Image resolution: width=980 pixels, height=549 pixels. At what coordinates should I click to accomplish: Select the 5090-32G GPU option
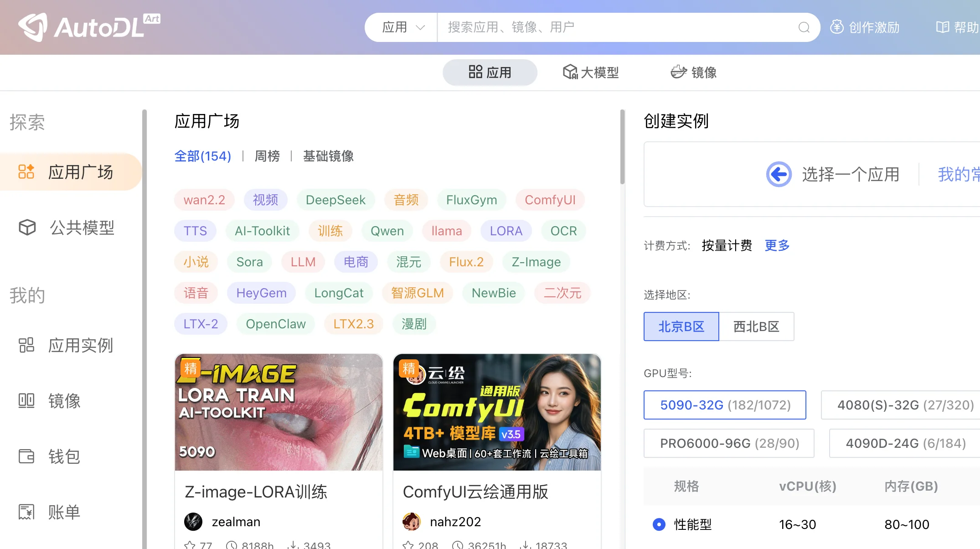(725, 405)
